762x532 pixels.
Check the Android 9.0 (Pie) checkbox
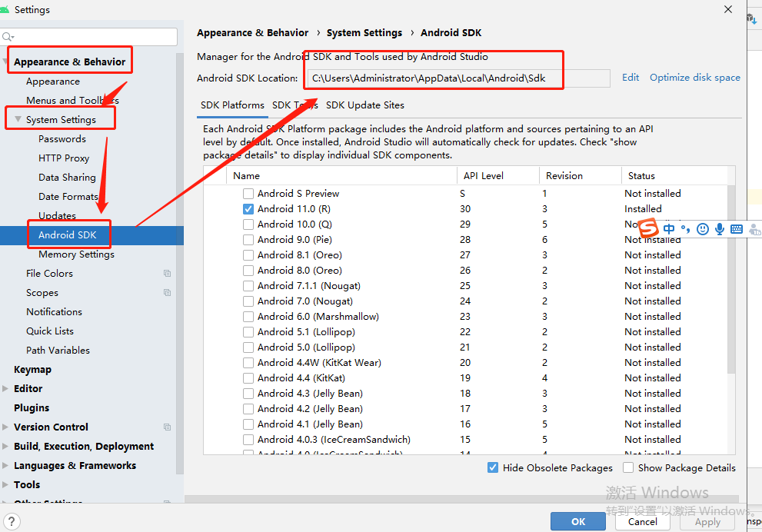pyautogui.click(x=248, y=240)
